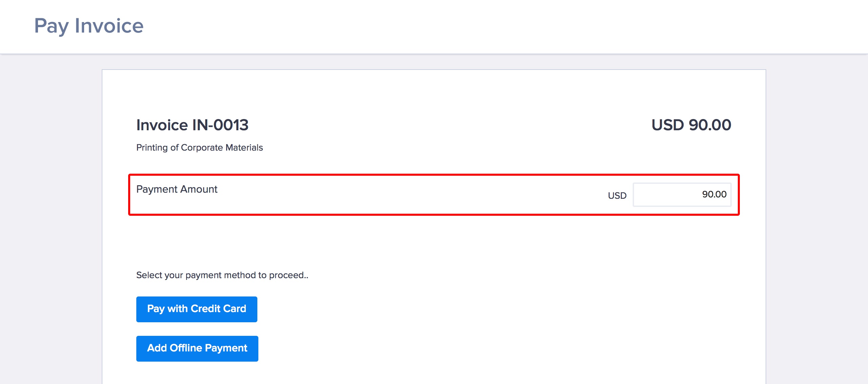
Task: Place cursor at end of the 90.00 field
Action: pos(726,194)
